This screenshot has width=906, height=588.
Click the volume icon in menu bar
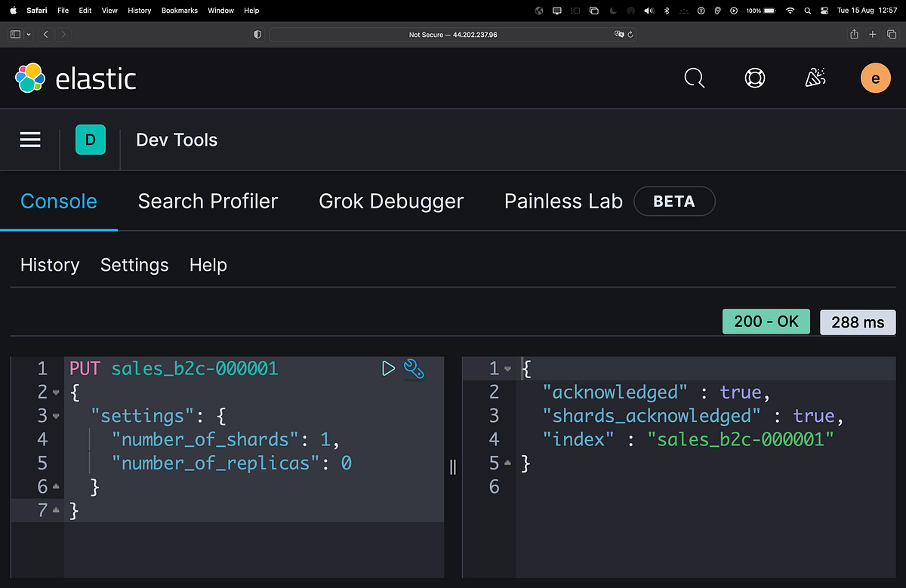tap(649, 11)
